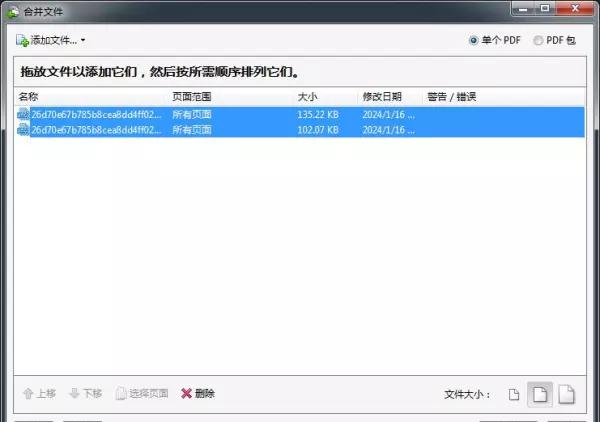
Task: Choose the larger file size icon
Action: pos(566,394)
